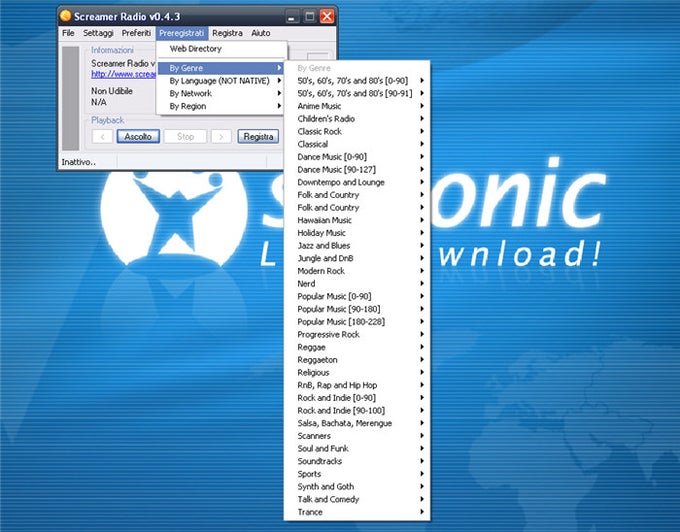Viewport: 680px width, 532px height.
Task: Open Salsa, Bachata, Merengue genre
Action: coord(357,423)
